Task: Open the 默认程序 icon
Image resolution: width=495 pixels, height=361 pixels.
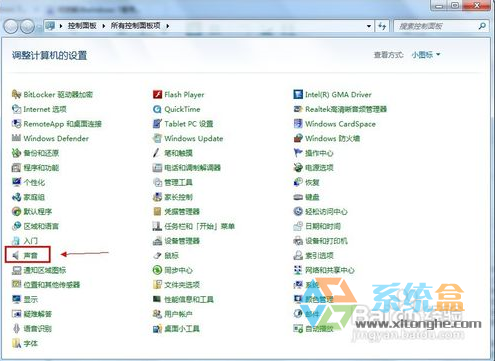Action: click(x=16, y=211)
